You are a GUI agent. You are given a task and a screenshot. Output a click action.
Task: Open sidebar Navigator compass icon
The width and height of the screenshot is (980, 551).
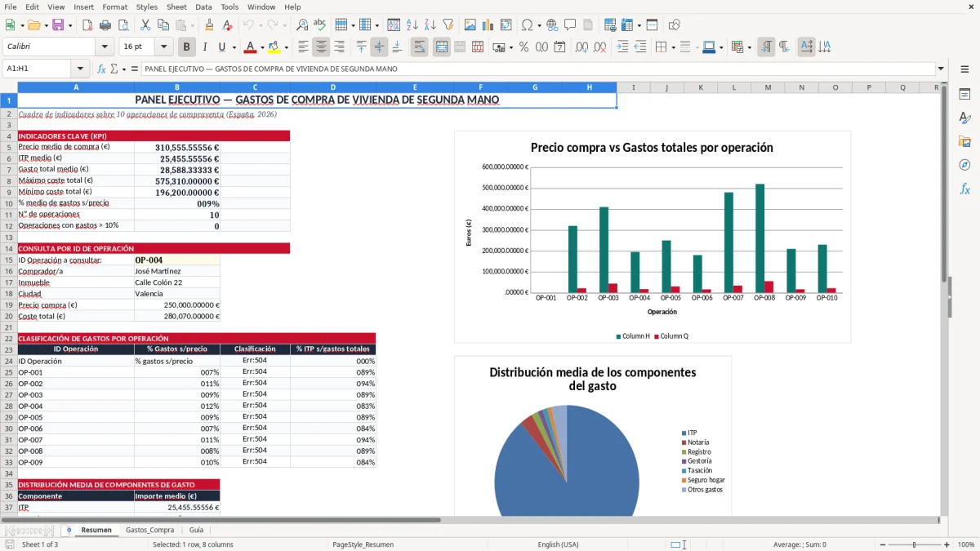[964, 165]
